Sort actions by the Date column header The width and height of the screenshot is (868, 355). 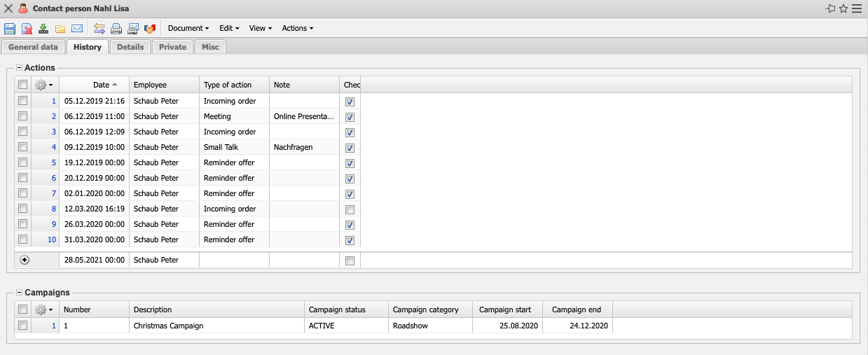(x=102, y=85)
